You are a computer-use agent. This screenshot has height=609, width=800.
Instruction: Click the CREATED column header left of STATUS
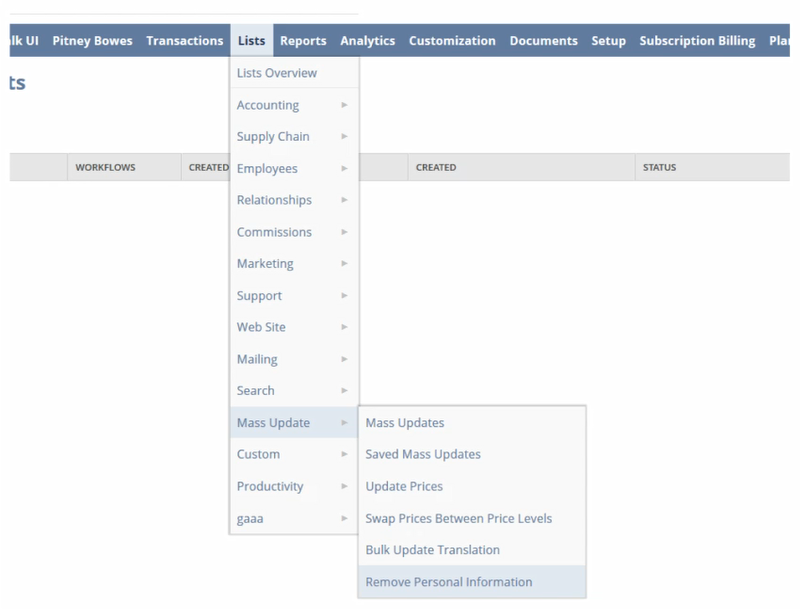point(521,167)
